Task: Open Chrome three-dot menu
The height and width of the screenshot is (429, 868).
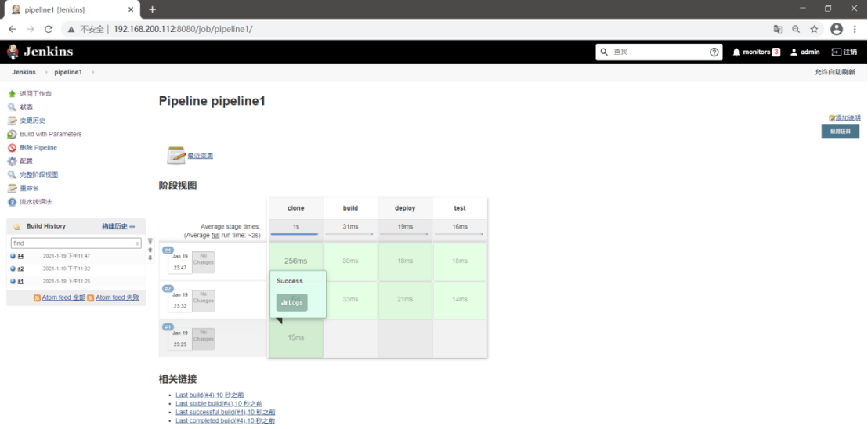Action: [x=855, y=29]
